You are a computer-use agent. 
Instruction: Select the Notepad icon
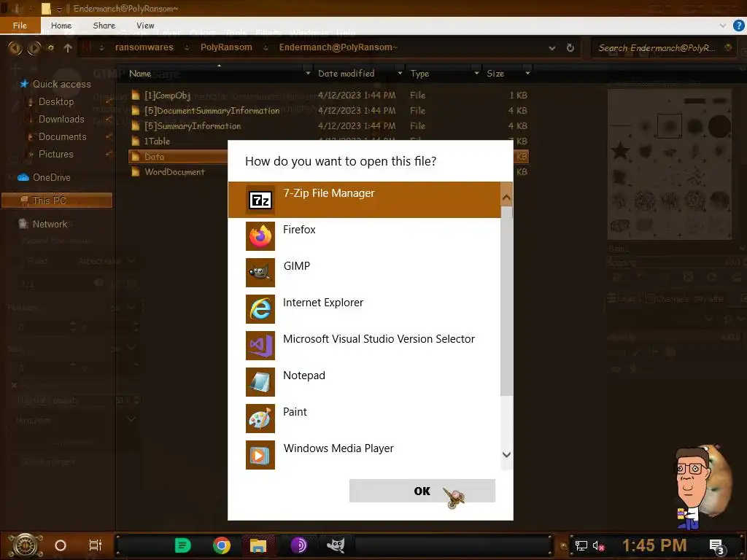[260, 382]
